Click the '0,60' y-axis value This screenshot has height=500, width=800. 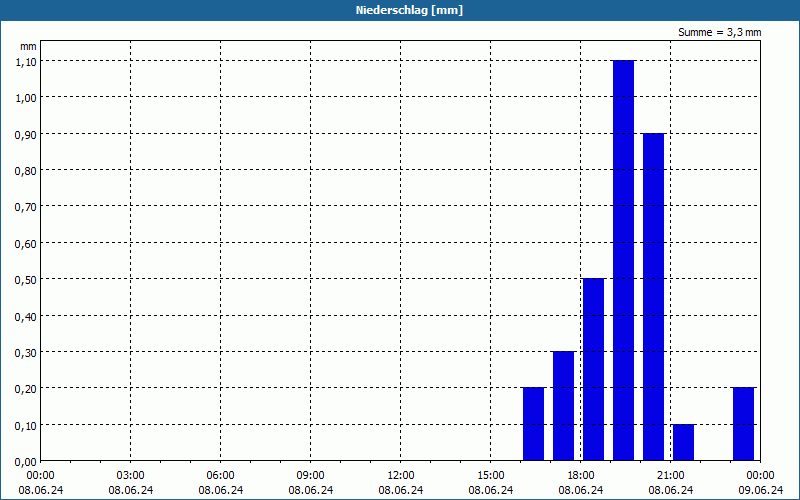26,244
